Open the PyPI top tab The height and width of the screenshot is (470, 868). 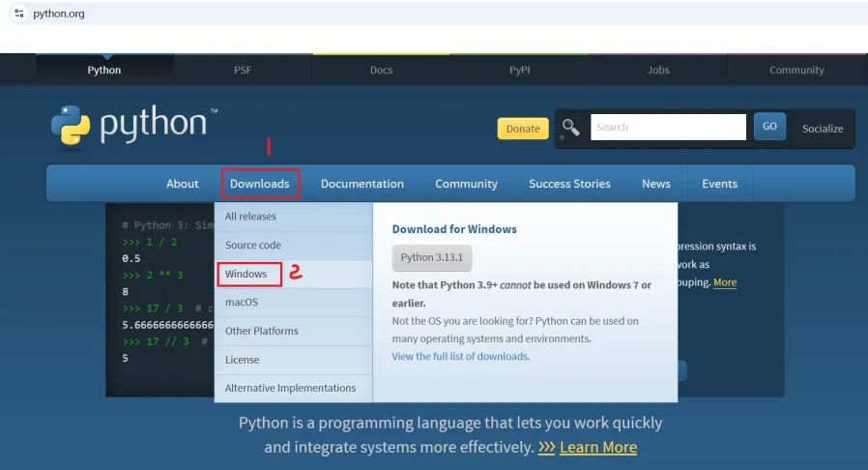[x=519, y=70]
